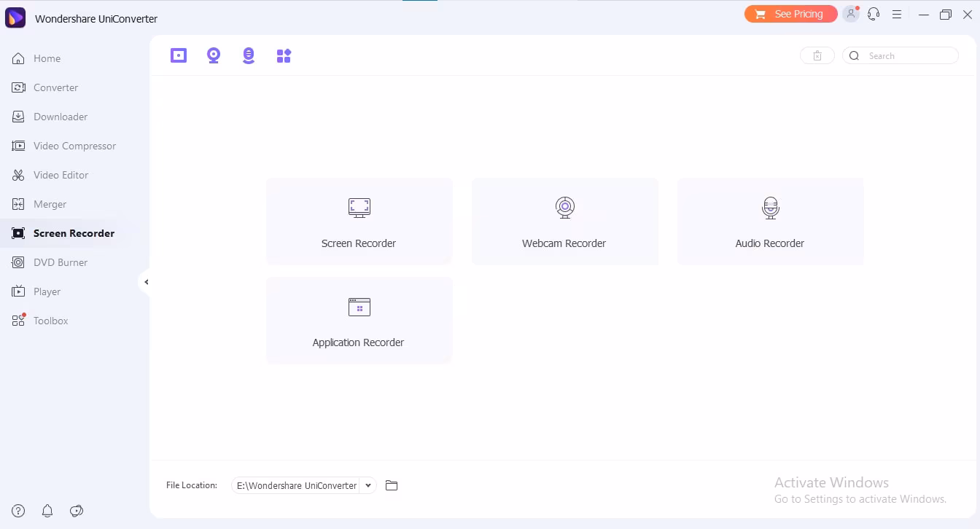Open the hamburger menu in the title bar

[897, 14]
